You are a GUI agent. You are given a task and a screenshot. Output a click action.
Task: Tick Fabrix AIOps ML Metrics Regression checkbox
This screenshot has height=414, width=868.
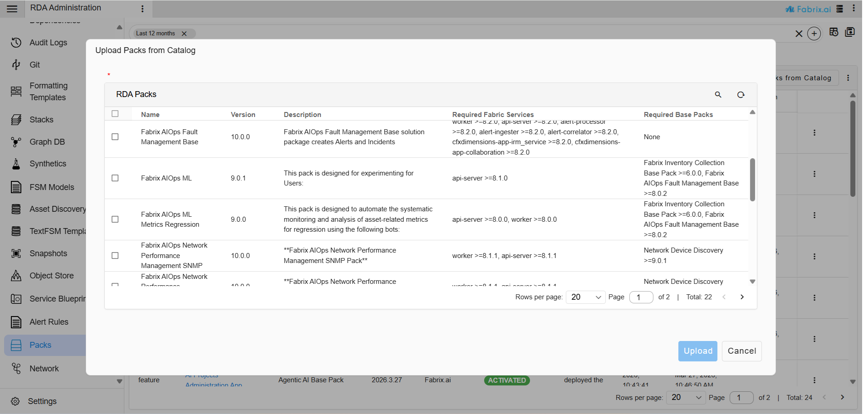pyautogui.click(x=115, y=219)
